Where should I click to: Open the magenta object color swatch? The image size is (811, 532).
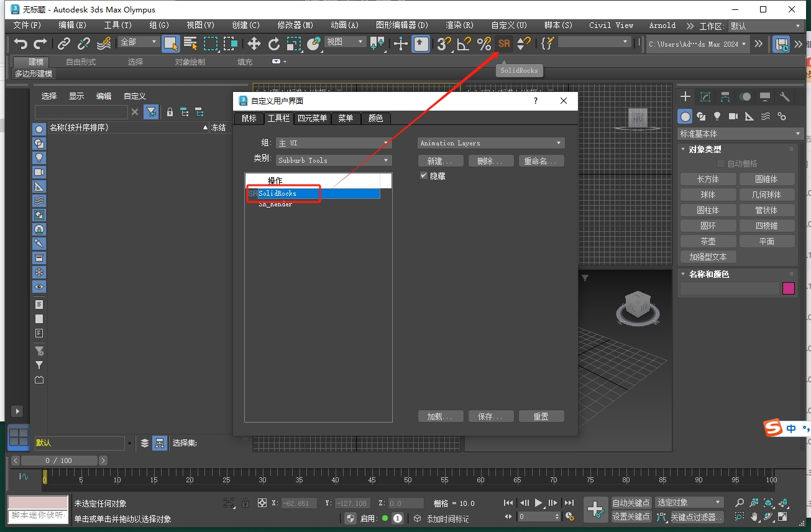(788, 288)
